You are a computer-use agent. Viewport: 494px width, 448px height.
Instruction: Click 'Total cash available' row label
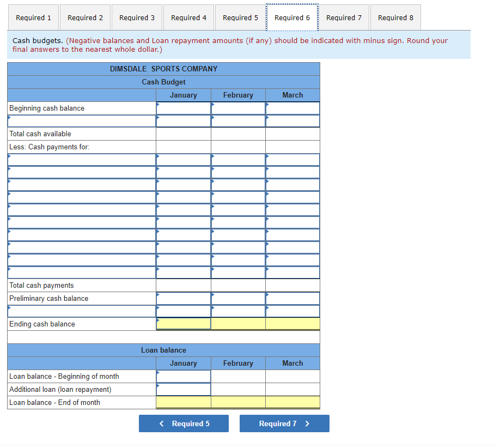pyautogui.click(x=40, y=134)
